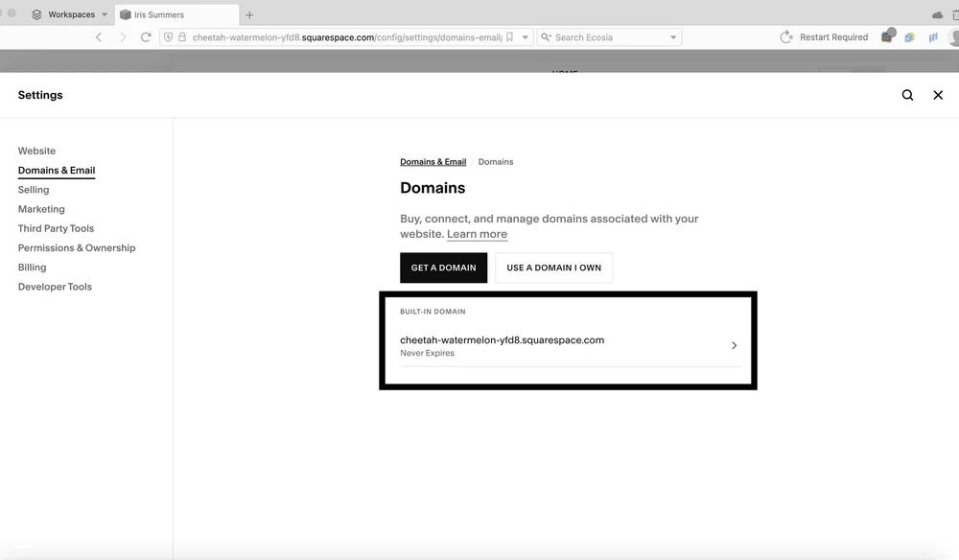
Task: Click the GET A DOMAIN button
Action: [x=443, y=268]
